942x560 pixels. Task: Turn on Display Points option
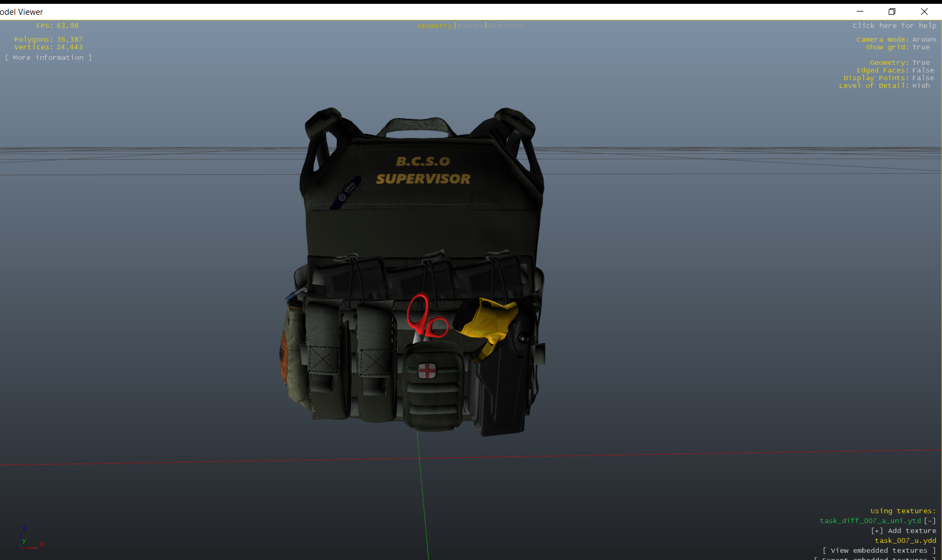click(x=923, y=78)
